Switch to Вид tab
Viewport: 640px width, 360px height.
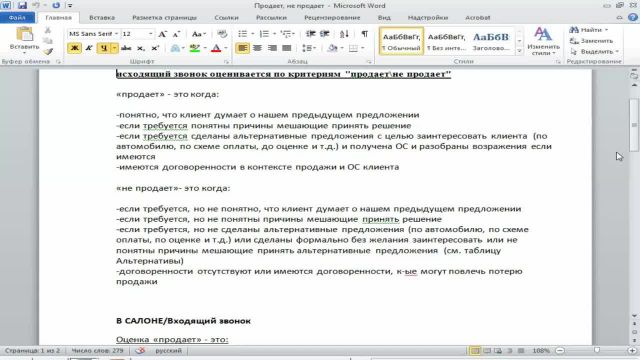tap(384, 18)
